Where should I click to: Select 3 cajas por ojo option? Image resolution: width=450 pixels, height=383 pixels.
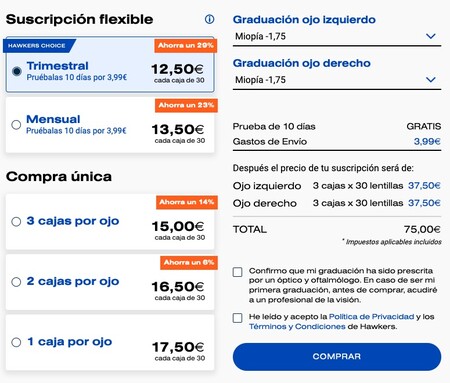tap(16, 221)
